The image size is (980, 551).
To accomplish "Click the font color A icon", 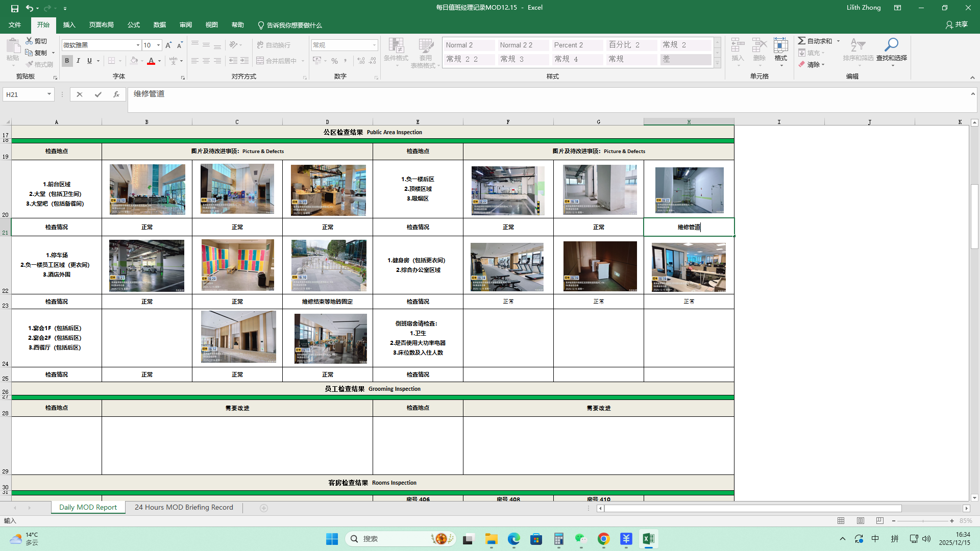I will 151,61.
